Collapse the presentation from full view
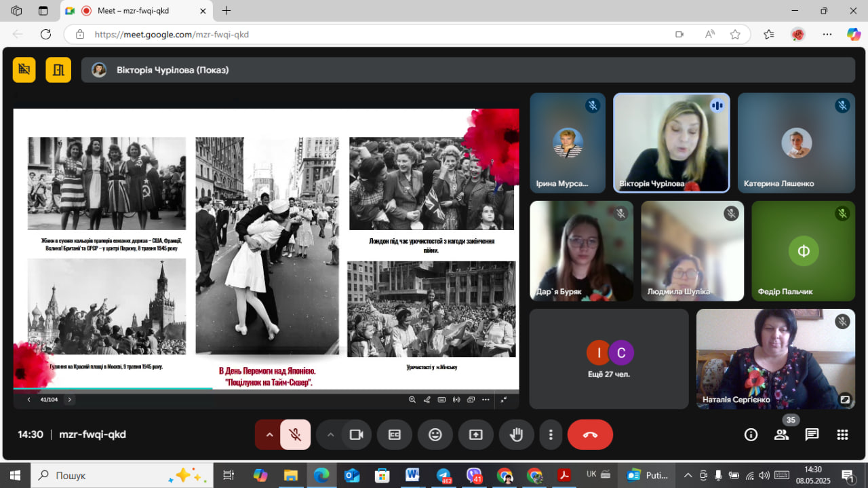The height and width of the screenshot is (488, 868). click(x=504, y=400)
